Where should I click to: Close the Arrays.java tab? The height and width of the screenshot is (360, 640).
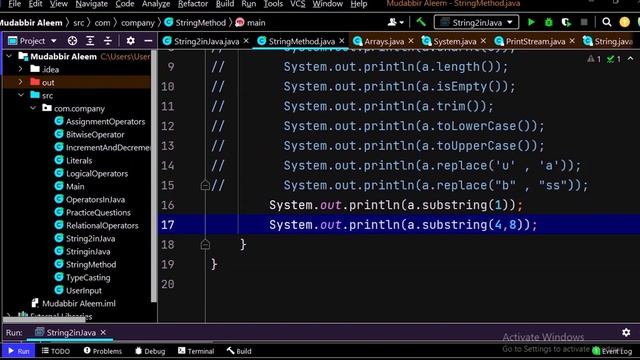click(x=411, y=41)
